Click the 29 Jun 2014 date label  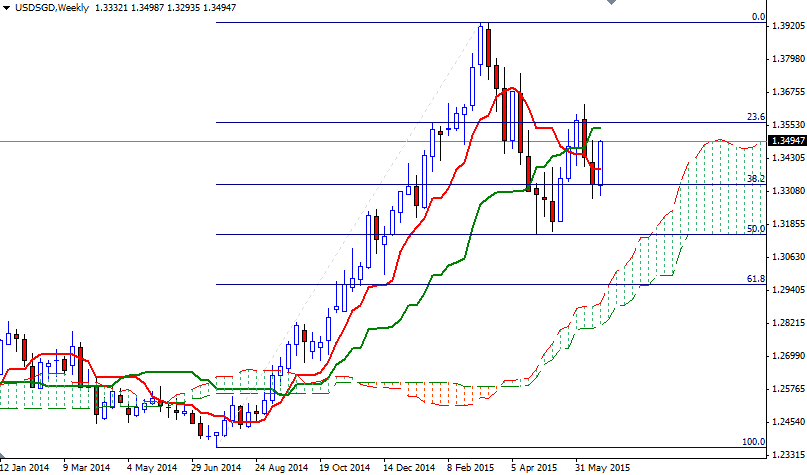point(216,467)
